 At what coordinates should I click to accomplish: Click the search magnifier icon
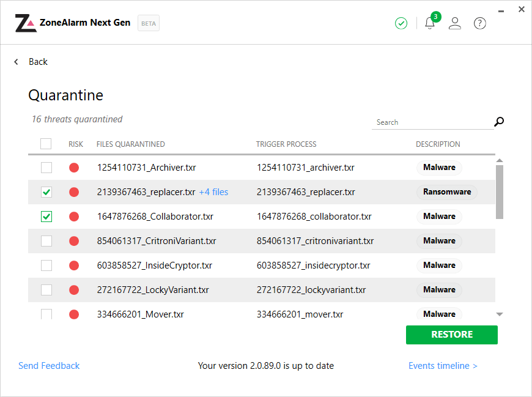point(498,122)
